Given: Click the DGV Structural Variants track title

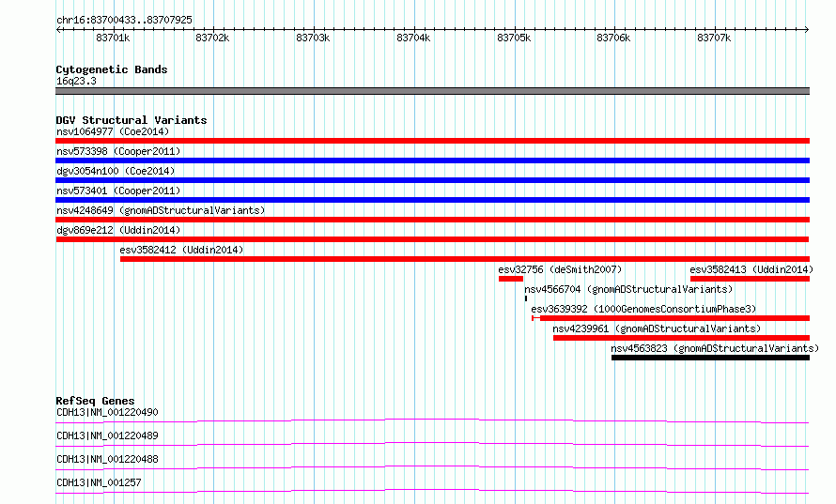Looking at the screenshot, I should pos(132,120).
